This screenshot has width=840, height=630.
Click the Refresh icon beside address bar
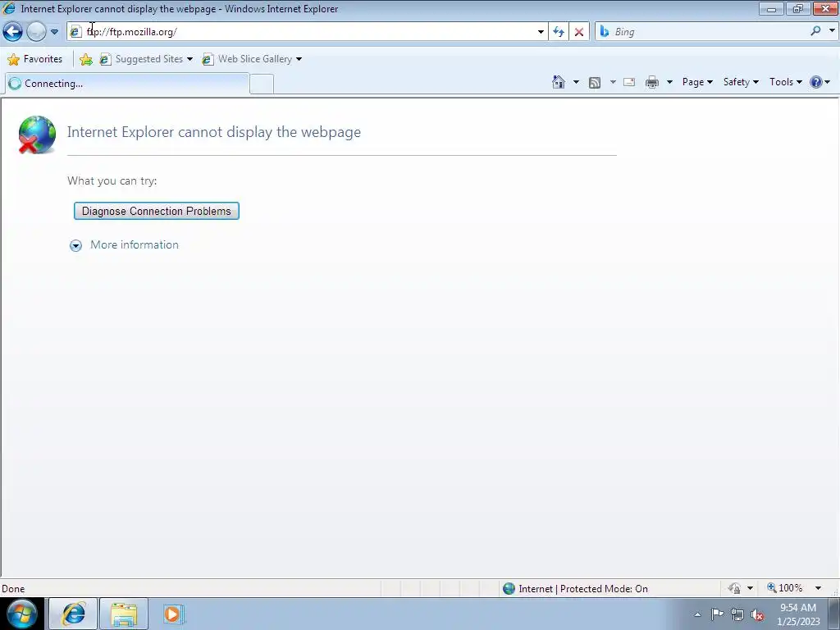click(558, 32)
